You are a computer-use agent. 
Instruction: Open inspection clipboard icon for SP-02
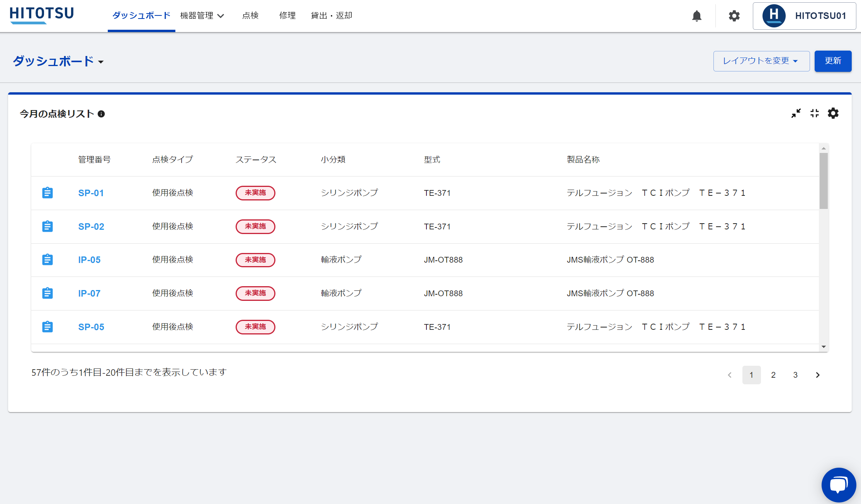[48, 226]
